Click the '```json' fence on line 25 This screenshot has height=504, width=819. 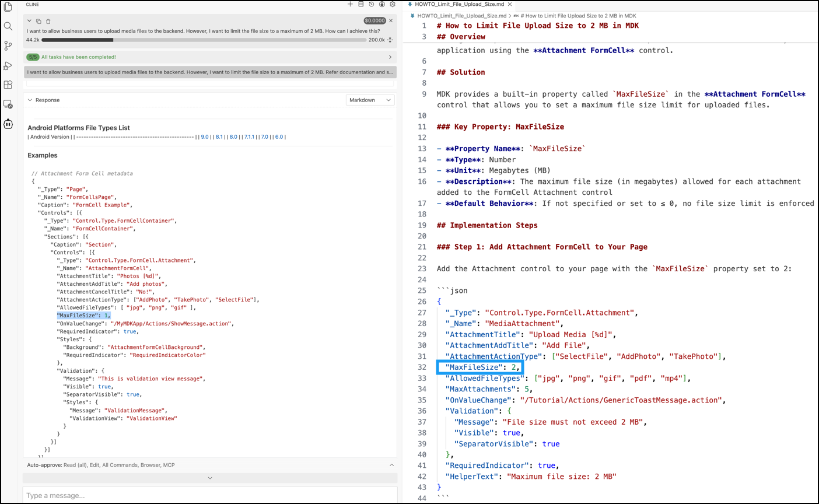(452, 290)
